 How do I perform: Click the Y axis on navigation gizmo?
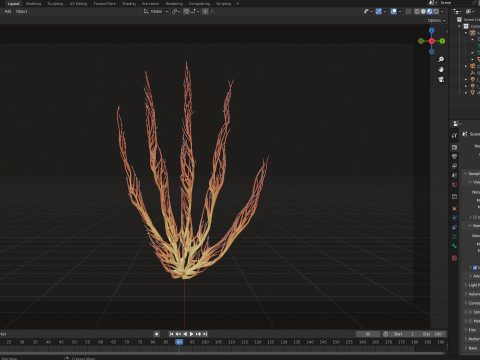tap(442, 41)
